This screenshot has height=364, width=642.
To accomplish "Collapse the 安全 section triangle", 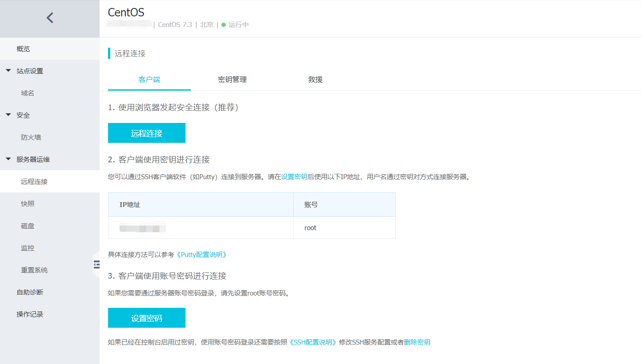I will tap(8, 115).
